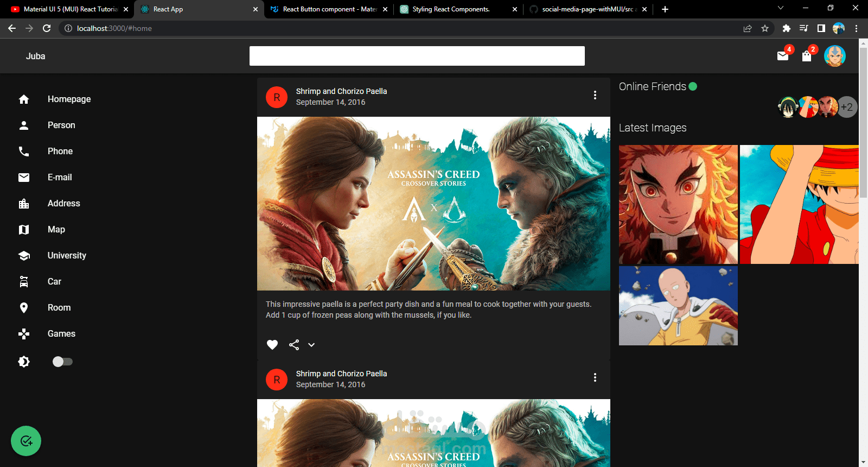
Task: Expand the first post's chevron details
Action: coord(311,345)
